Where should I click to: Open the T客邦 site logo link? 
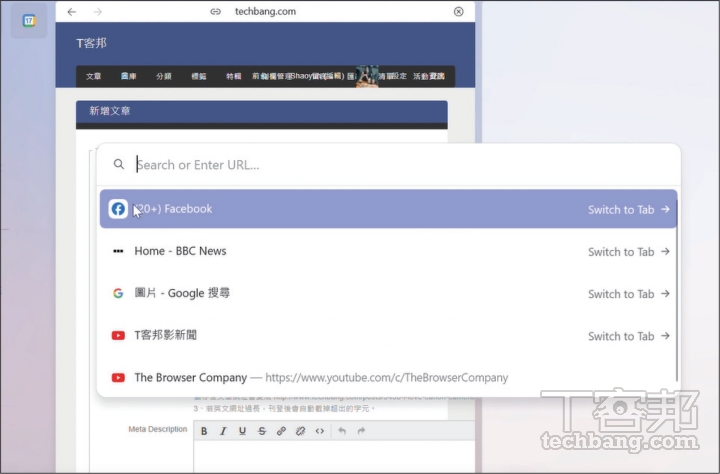point(91,43)
